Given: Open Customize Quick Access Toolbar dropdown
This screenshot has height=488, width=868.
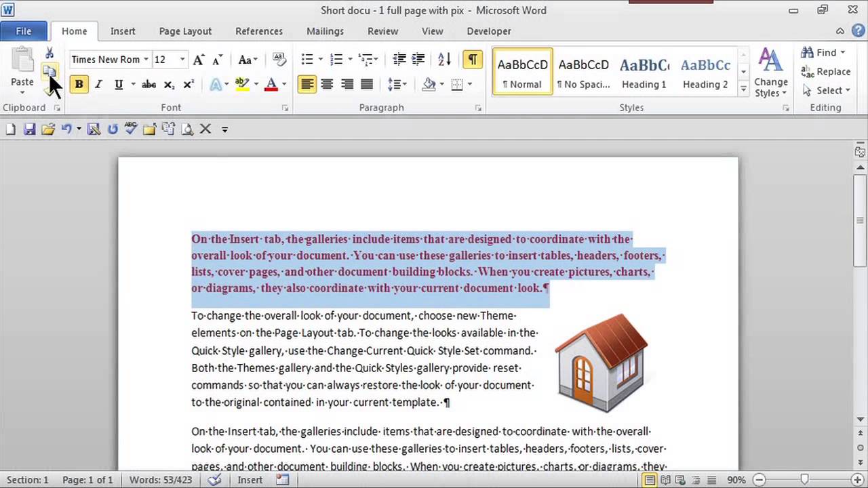Looking at the screenshot, I should [224, 129].
